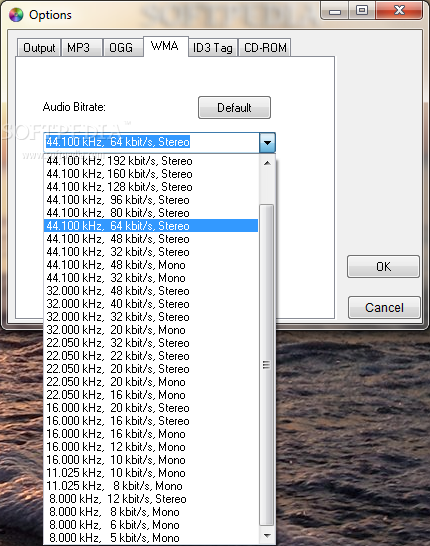Choose 22.050 kHz, 20 kbit/s, Stereo
The width and height of the screenshot is (430, 546).
151,369
